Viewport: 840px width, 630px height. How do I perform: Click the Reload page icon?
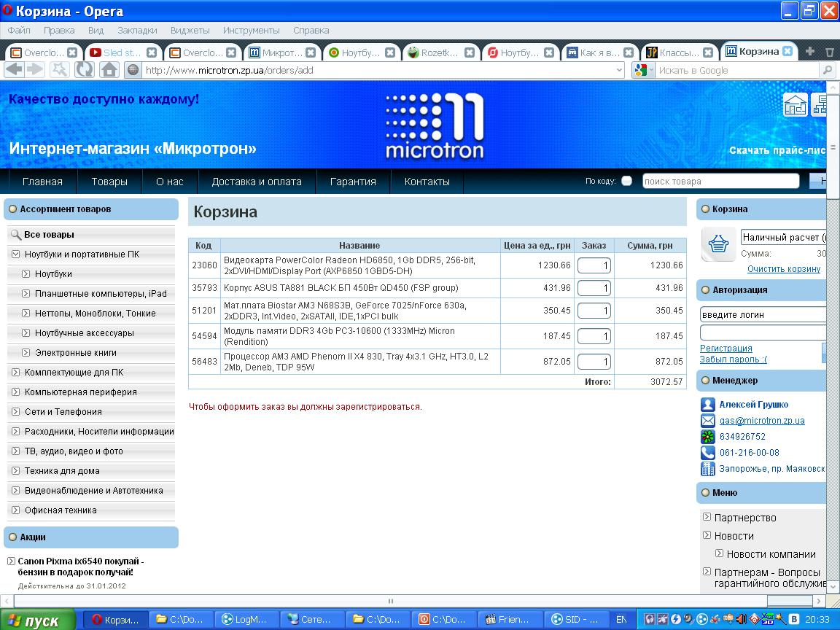(x=84, y=70)
